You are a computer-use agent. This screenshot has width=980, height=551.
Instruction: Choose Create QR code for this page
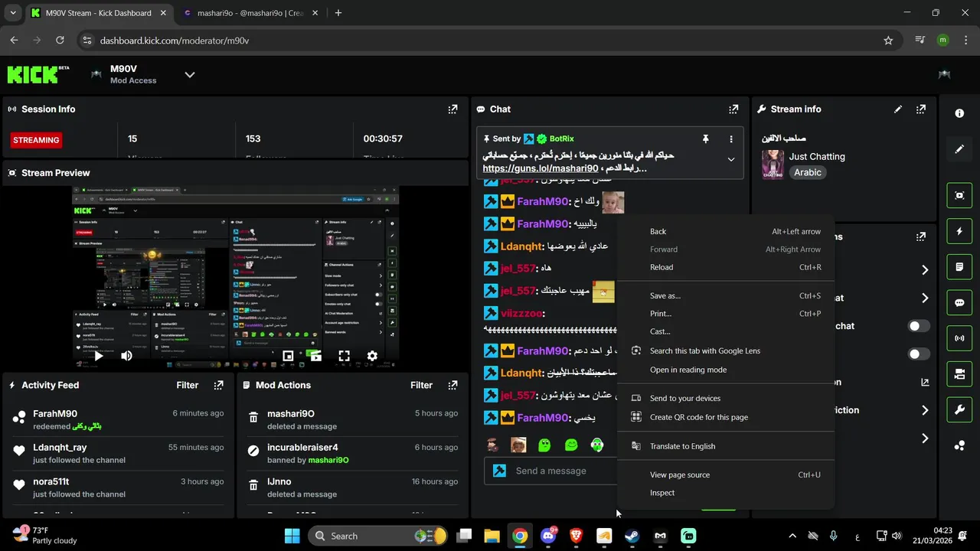click(x=726, y=417)
